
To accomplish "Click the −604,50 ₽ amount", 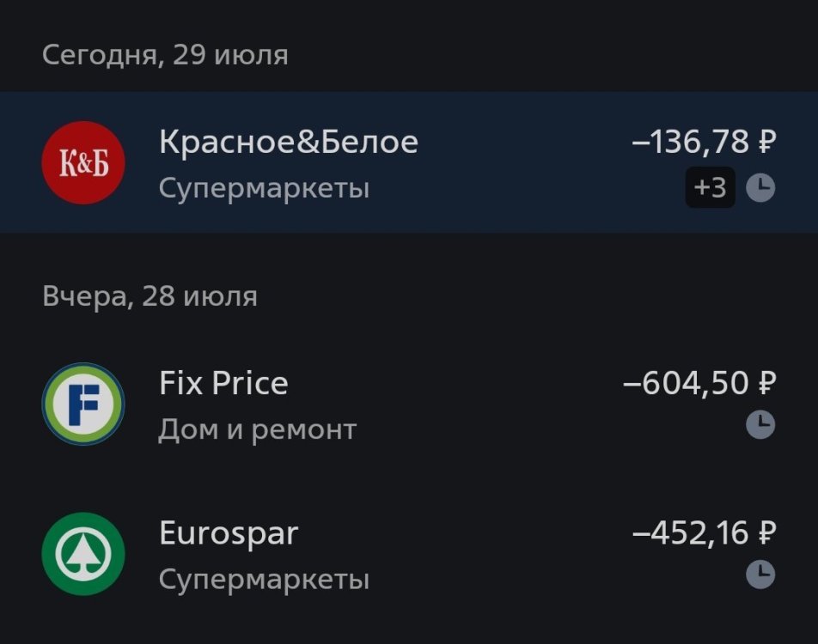I will (699, 383).
